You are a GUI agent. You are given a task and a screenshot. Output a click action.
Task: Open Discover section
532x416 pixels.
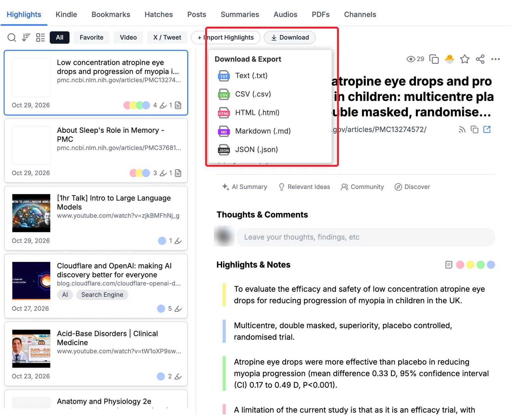point(412,187)
